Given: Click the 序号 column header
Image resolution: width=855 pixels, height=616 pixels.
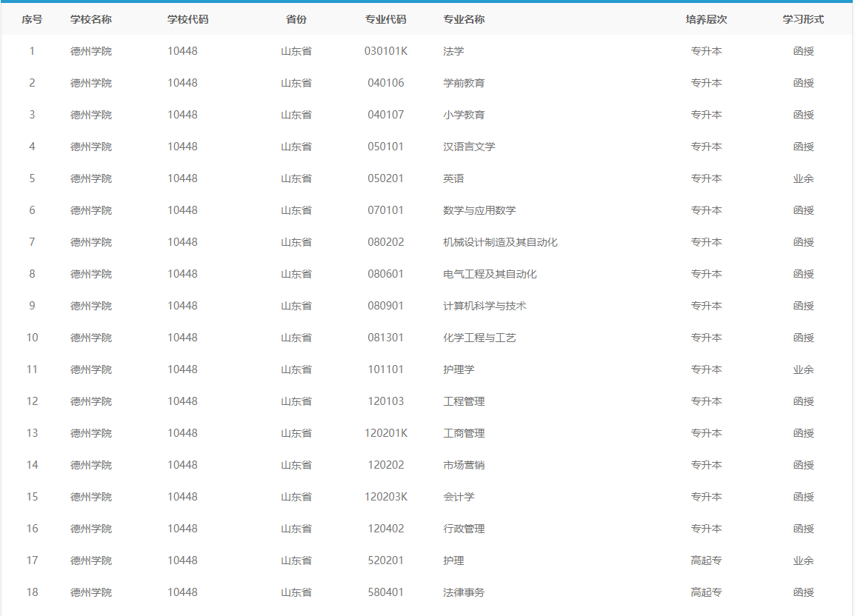Looking at the screenshot, I should point(32,20).
